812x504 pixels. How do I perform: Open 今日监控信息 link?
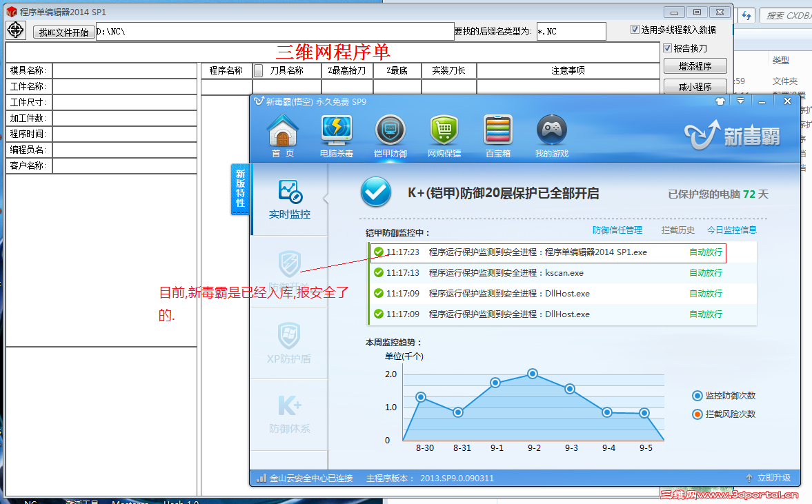(732, 230)
